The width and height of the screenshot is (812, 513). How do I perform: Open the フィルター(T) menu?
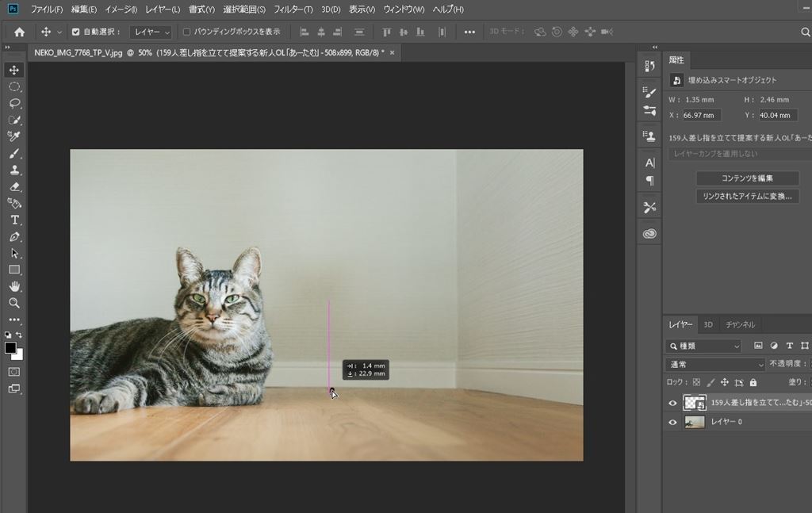(293, 10)
